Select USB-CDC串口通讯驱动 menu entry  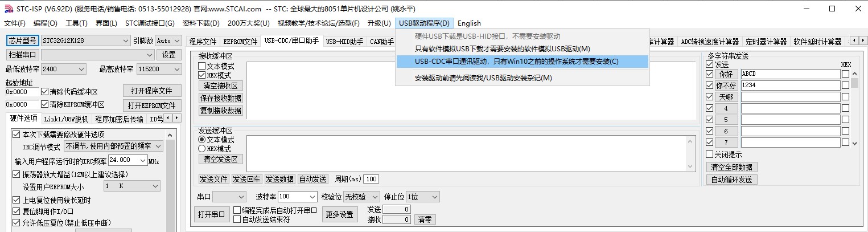coord(522,62)
